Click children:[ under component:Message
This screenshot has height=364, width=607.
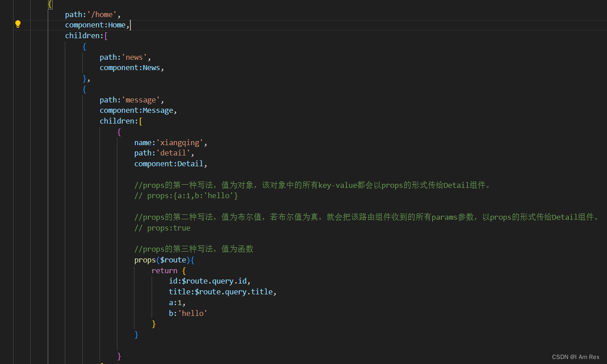121,121
